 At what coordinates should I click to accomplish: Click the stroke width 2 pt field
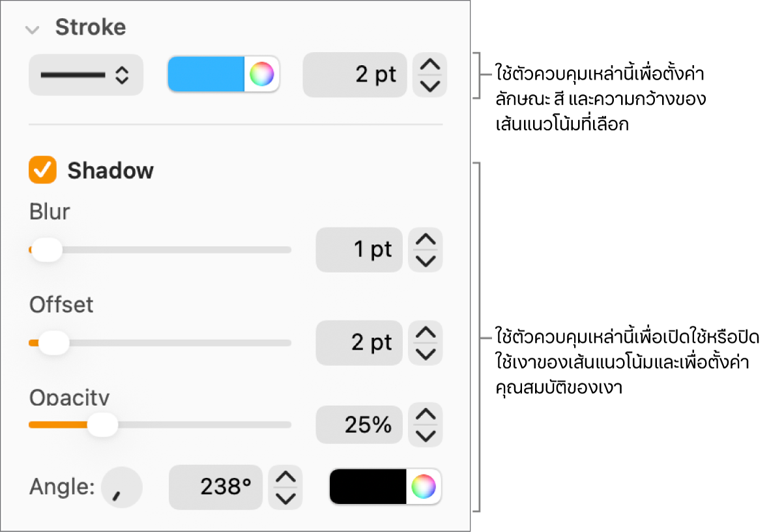click(355, 75)
